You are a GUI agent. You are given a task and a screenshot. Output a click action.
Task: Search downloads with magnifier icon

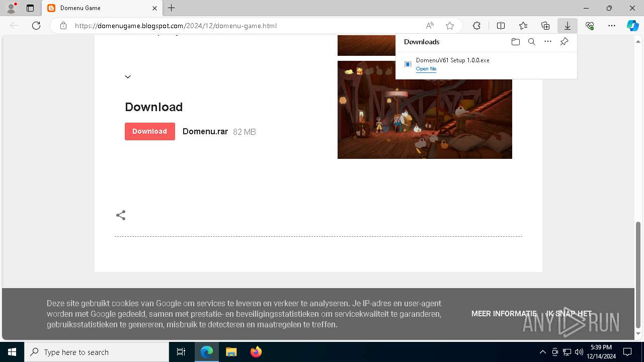[x=532, y=42]
